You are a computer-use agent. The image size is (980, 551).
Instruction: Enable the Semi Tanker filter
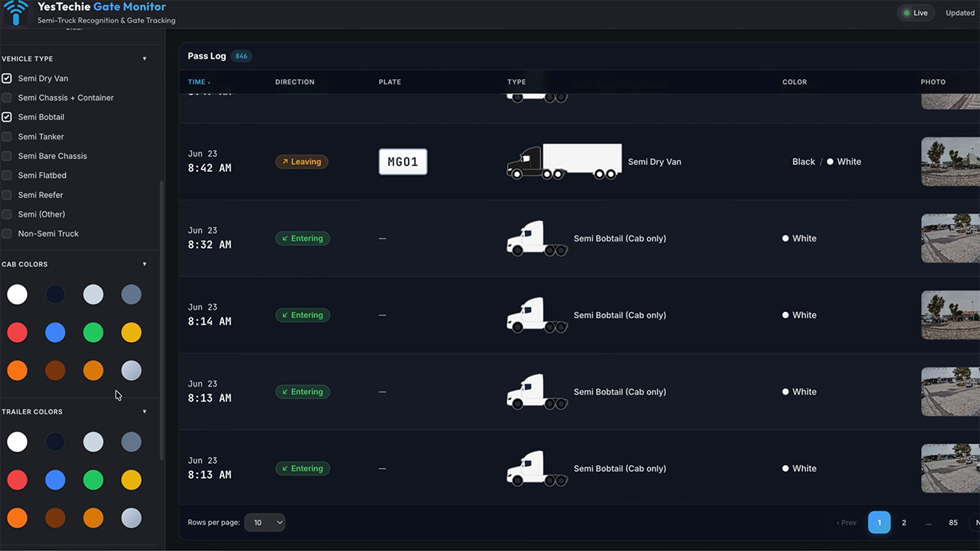[7, 137]
